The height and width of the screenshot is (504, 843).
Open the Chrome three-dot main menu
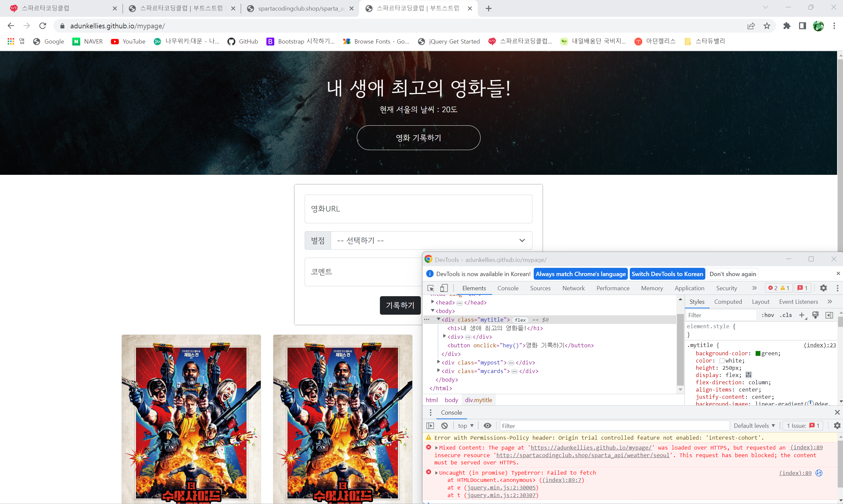point(834,26)
